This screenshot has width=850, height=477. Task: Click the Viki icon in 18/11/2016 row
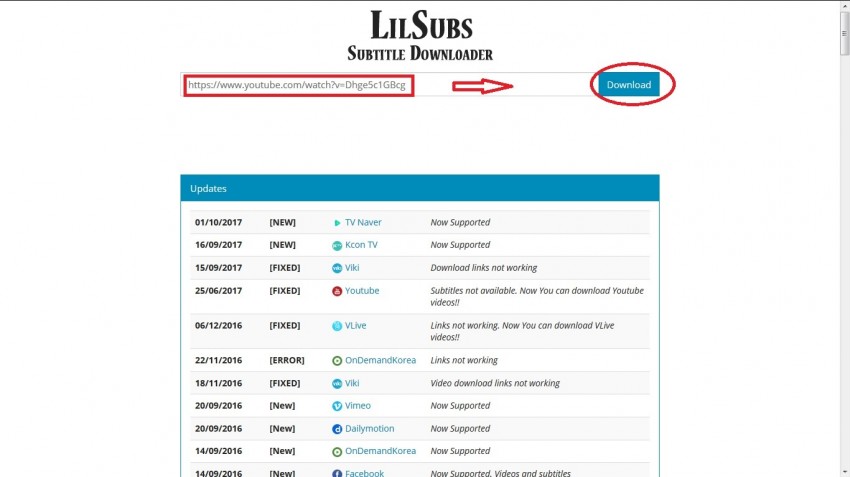click(337, 383)
